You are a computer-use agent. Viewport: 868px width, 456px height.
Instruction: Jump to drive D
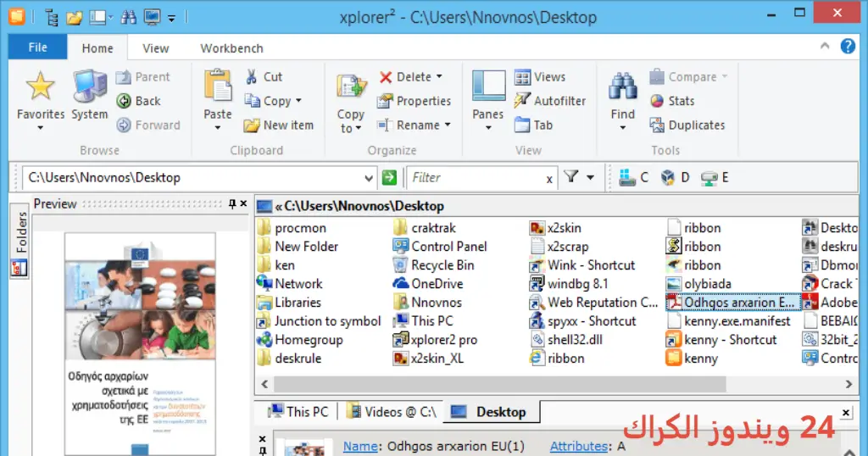676,178
